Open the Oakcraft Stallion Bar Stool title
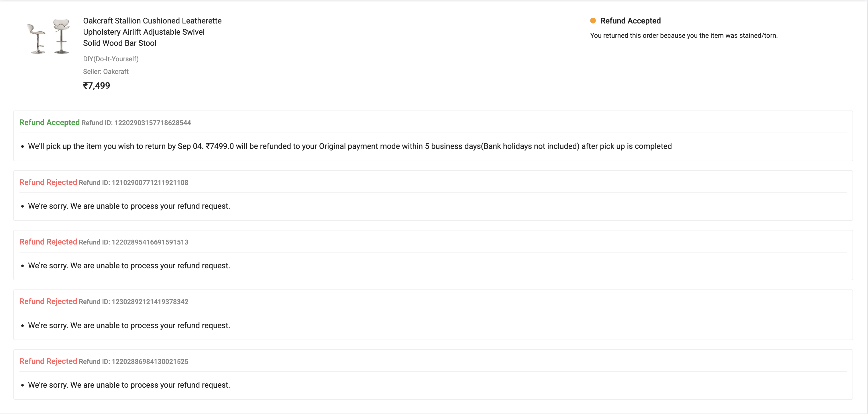This screenshot has width=868, height=414. [x=152, y=32]
